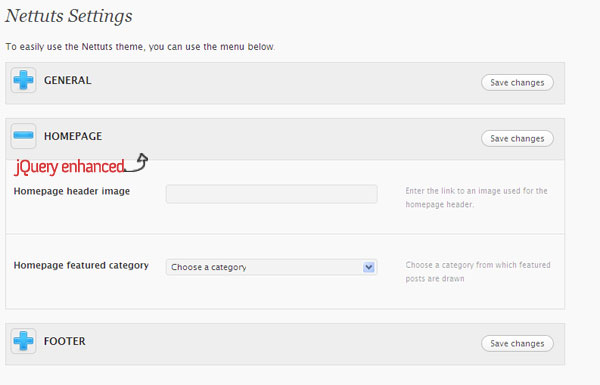Click the Homepage header image label

tap(72, 191)
